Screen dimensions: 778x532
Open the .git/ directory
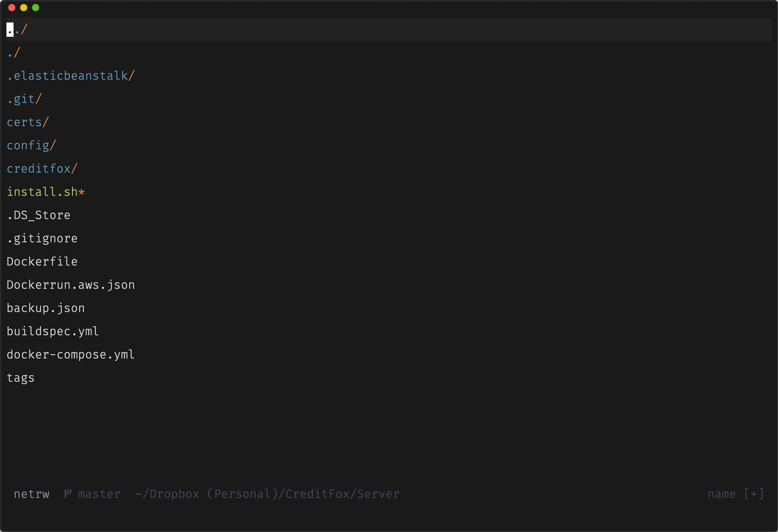pyautogui.click(x=25, y=99)
